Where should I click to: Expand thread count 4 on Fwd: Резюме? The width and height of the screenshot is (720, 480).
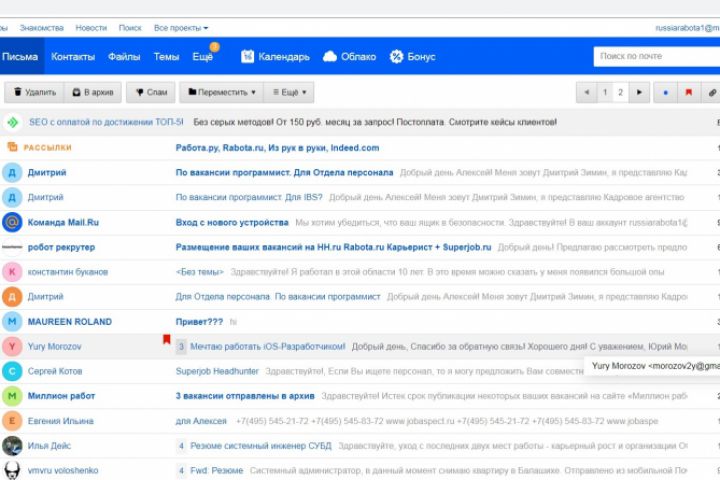click(181, 470)
